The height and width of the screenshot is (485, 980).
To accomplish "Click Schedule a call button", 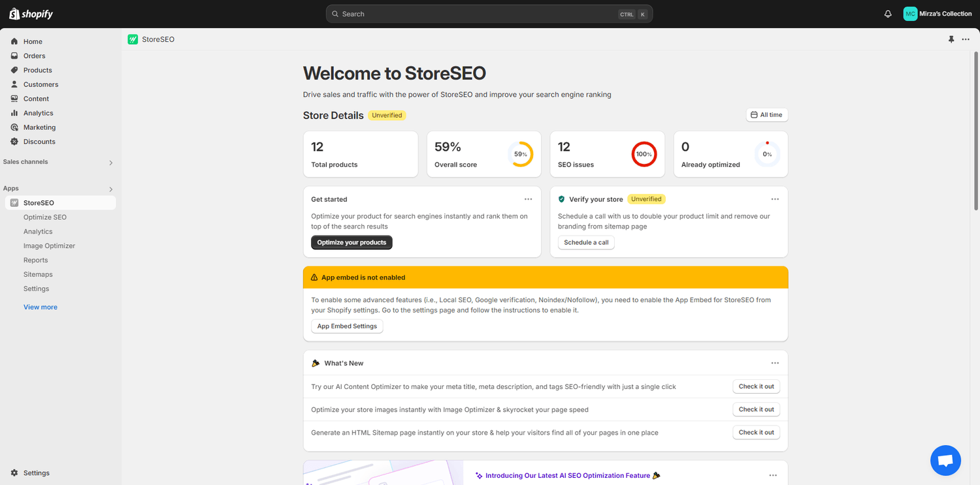I will pos(586,242).
